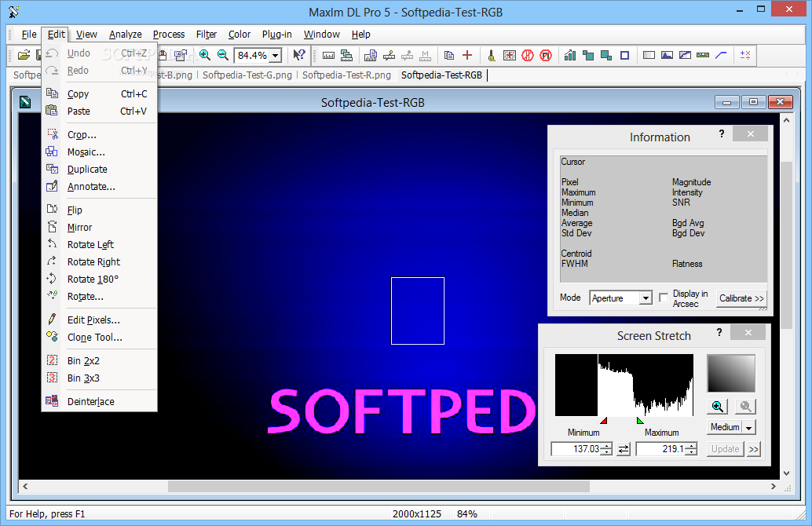Open the 84.4% zoom level dropdown
Screen dimensions: 812x526
(x=276, y=56)
